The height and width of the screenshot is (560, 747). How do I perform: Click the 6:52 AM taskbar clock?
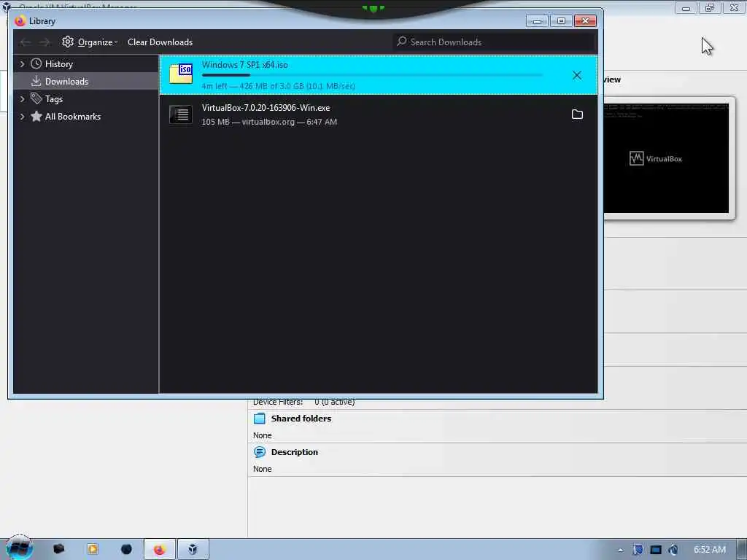709,550
